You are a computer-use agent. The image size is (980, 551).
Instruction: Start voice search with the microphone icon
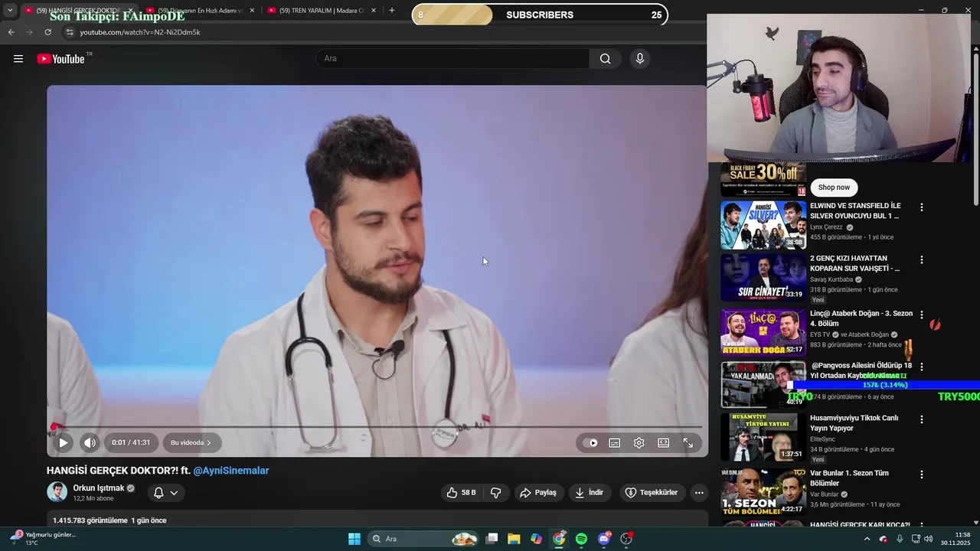pyautogui.click(x=640, y=59)
